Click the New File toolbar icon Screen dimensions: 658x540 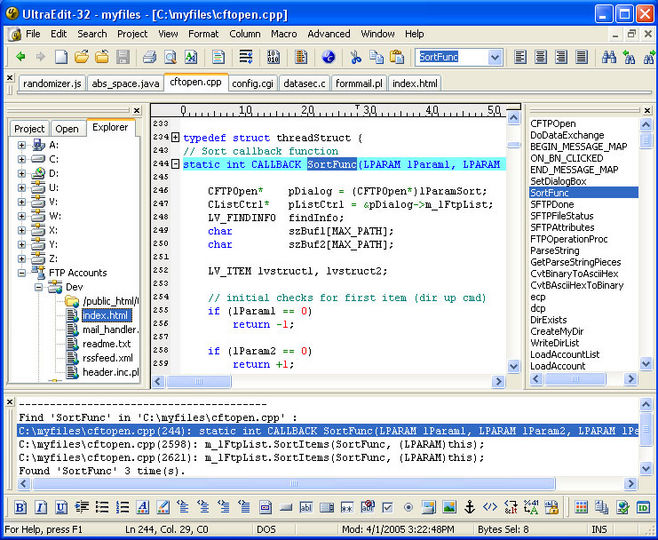[x=62, y=57]
